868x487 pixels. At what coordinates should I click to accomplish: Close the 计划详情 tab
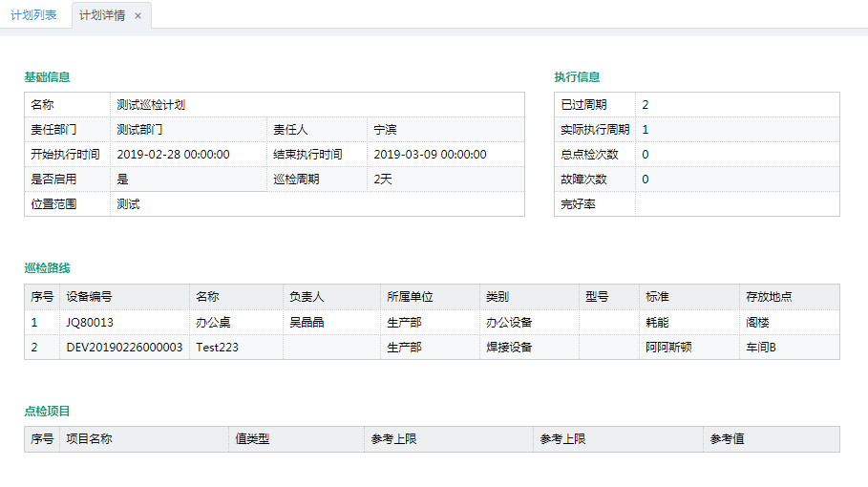coord(138,16)
